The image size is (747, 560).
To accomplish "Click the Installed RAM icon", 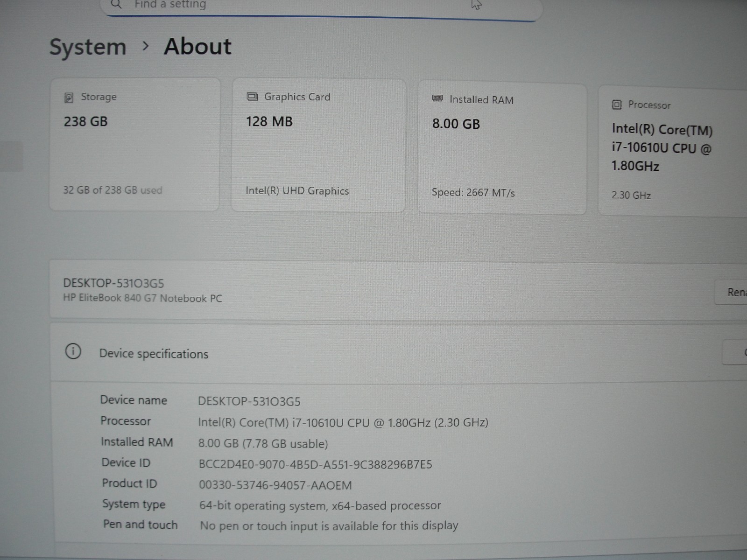I will (437, 98).
